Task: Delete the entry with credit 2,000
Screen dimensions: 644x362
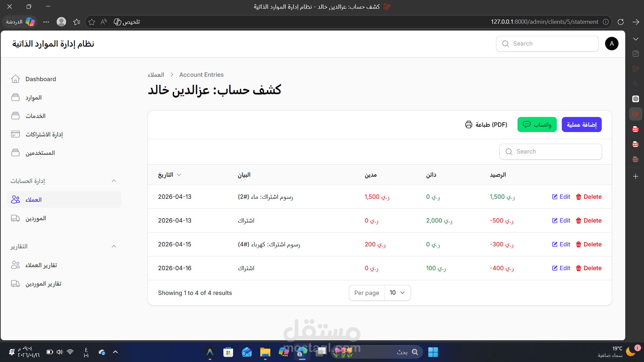Action: point(589,221)
